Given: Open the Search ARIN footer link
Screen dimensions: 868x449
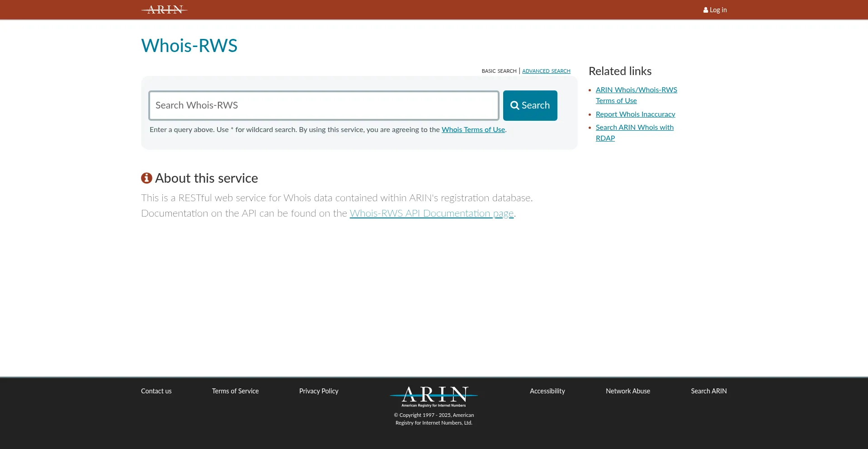Looking at the screenshot, I should click(x=708, y=391).
